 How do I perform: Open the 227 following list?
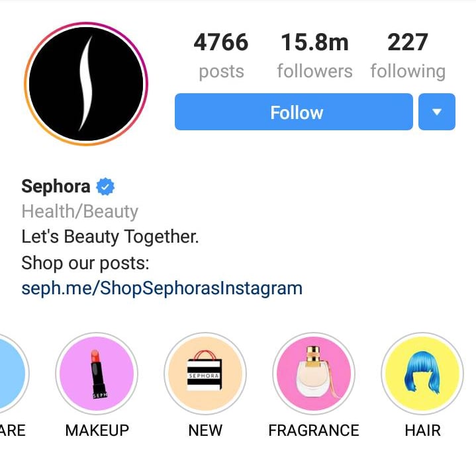pyautogui.click(x=408, y=56)
